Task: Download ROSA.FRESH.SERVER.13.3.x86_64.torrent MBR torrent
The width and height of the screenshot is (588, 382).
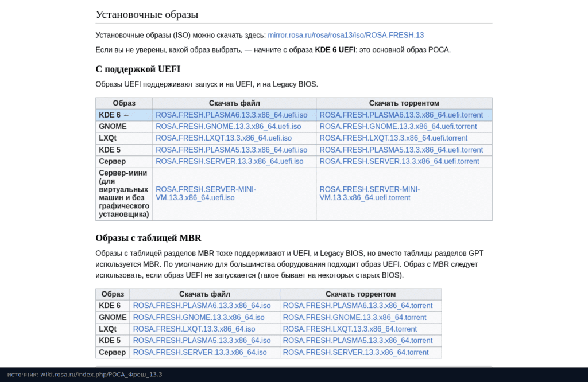Action: (355, 352)
